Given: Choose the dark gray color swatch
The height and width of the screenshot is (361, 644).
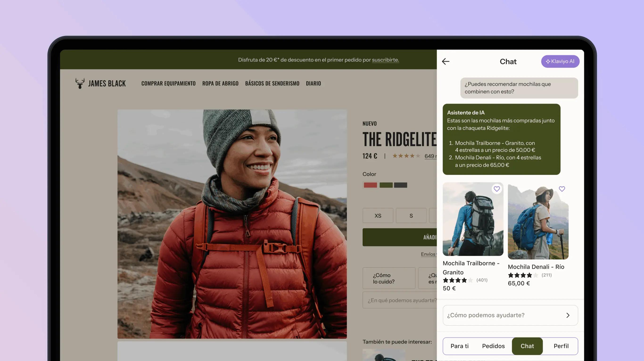Looking at the screenshot, I should [400, 185].
